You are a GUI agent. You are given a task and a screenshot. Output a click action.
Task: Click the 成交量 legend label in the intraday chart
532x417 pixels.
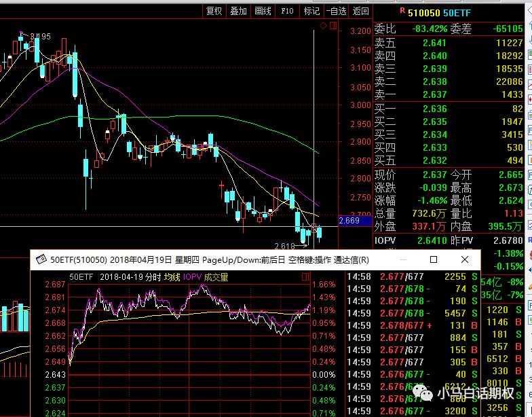tap(216, 277)
